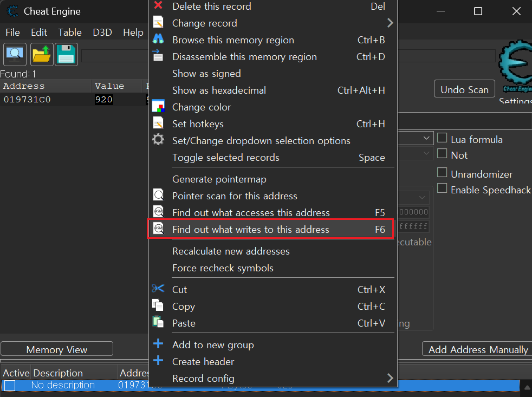
Task: Toggle the Unrandomizer checkbox
Action: pyautogui.click(x=442, y=173)
